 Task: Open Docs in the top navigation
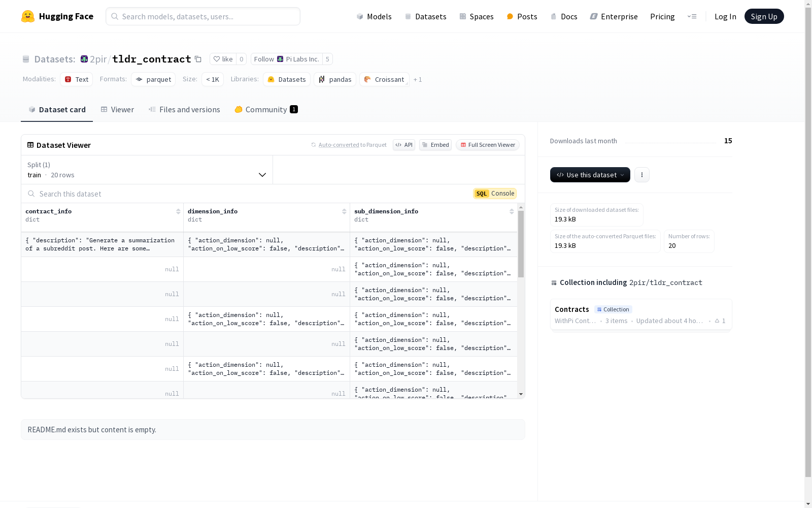[564, 16]
